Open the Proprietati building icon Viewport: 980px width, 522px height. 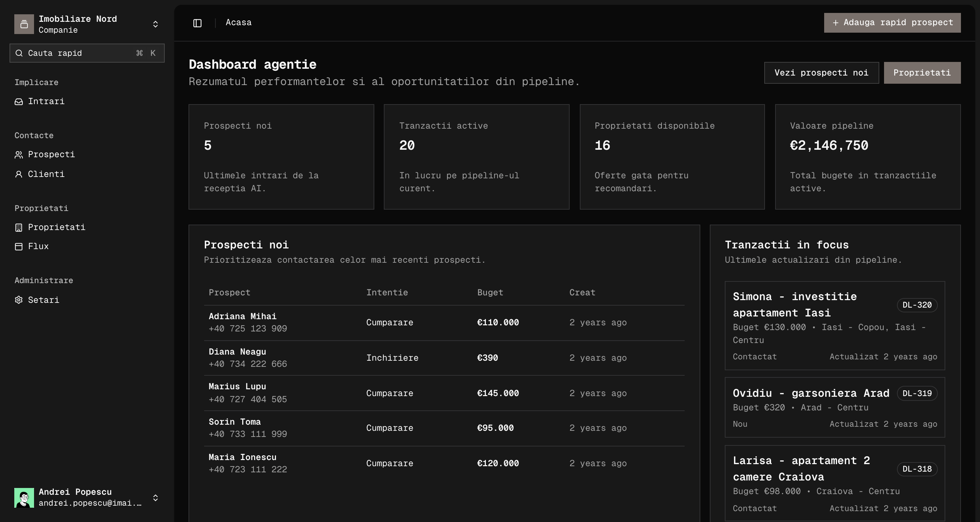tap(19, 227)
